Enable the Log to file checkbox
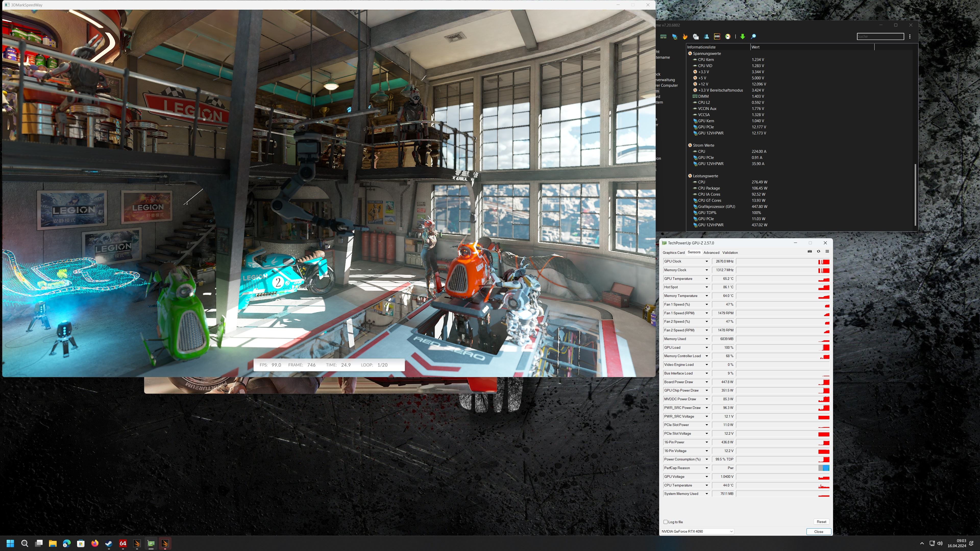Image resolution: width=980 pixels, height=551 pixels. coord(665,522)
